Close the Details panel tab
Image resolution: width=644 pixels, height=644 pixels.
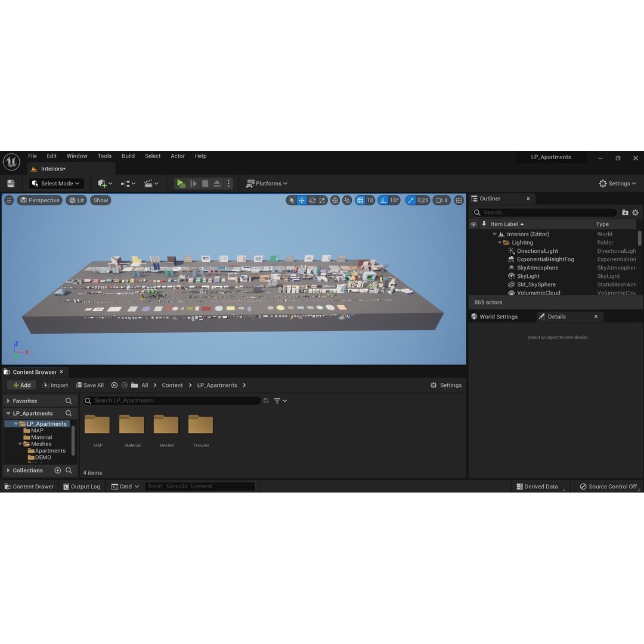tap(596, 317)
